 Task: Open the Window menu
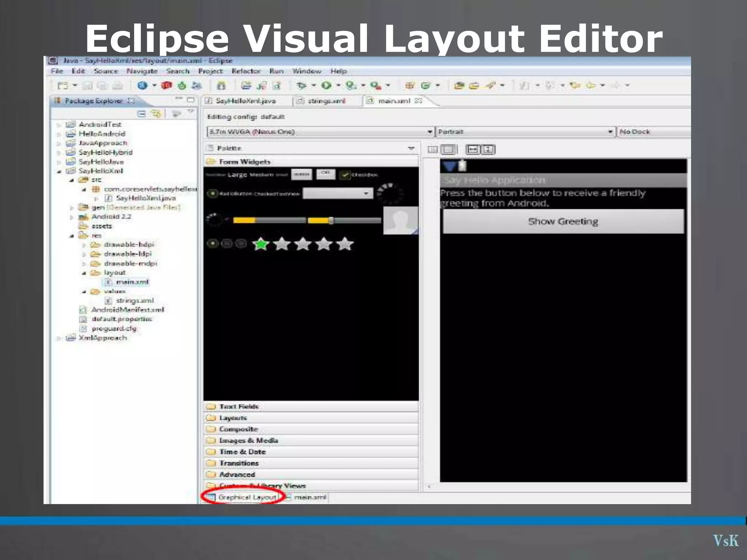(x=307, y=71)
